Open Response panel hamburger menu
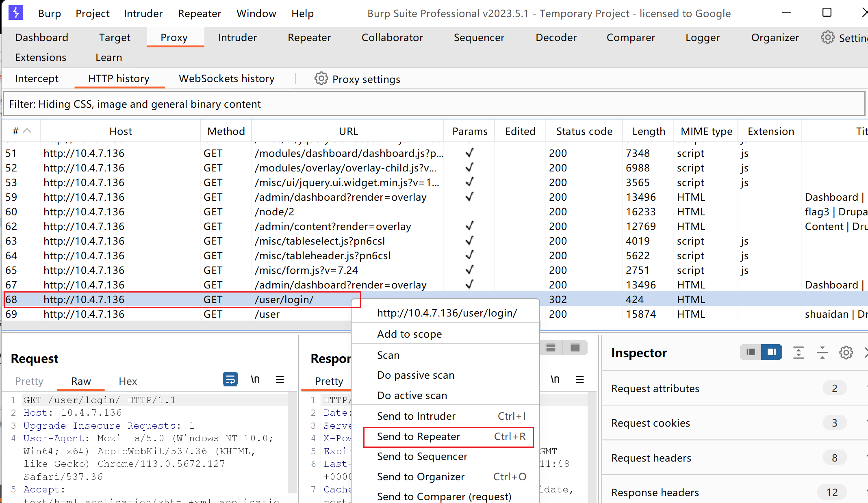Screen dimensions: 868x503 [579, 379]
